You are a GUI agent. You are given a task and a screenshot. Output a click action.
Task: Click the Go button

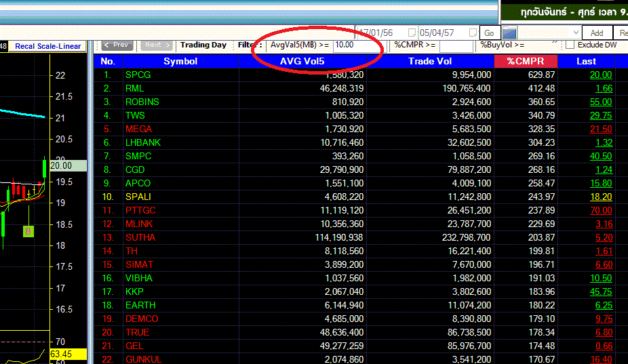(489, 33)
